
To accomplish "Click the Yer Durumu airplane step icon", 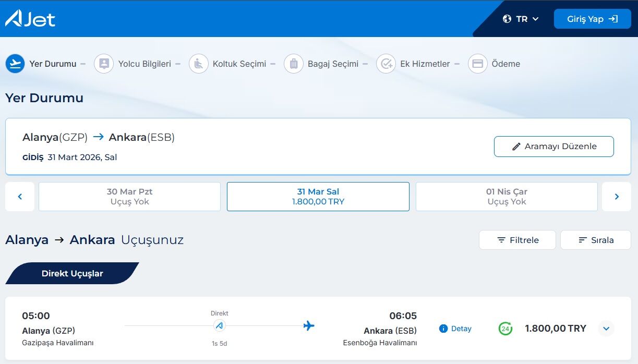I will pos(15,64).
